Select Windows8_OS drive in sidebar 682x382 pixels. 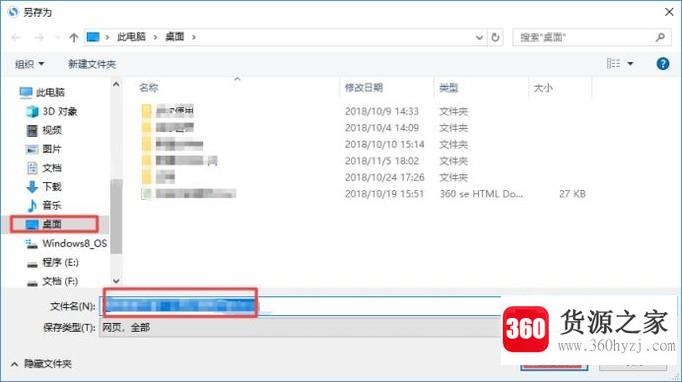[x=66, y=243]
